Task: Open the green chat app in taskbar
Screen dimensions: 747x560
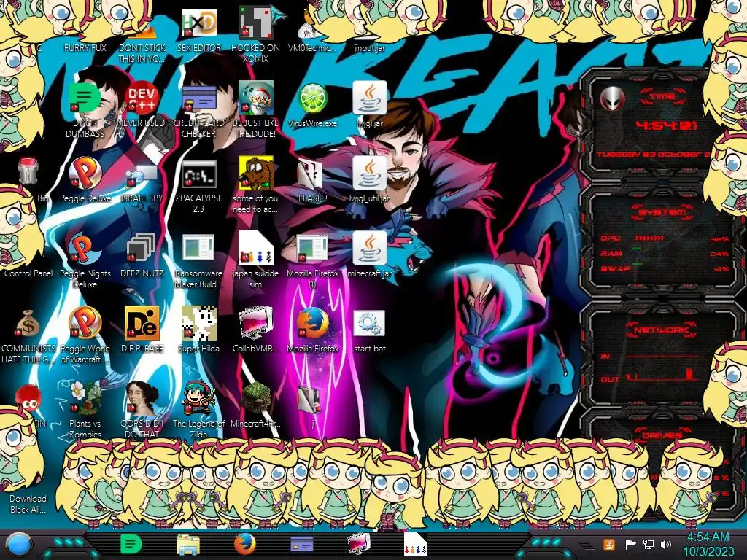Action: 131,544
